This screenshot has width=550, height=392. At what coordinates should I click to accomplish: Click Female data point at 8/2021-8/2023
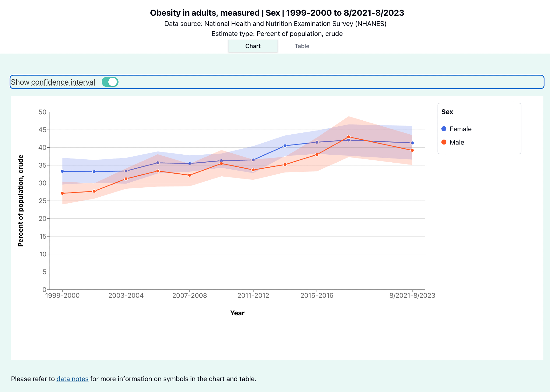[412, 143]
